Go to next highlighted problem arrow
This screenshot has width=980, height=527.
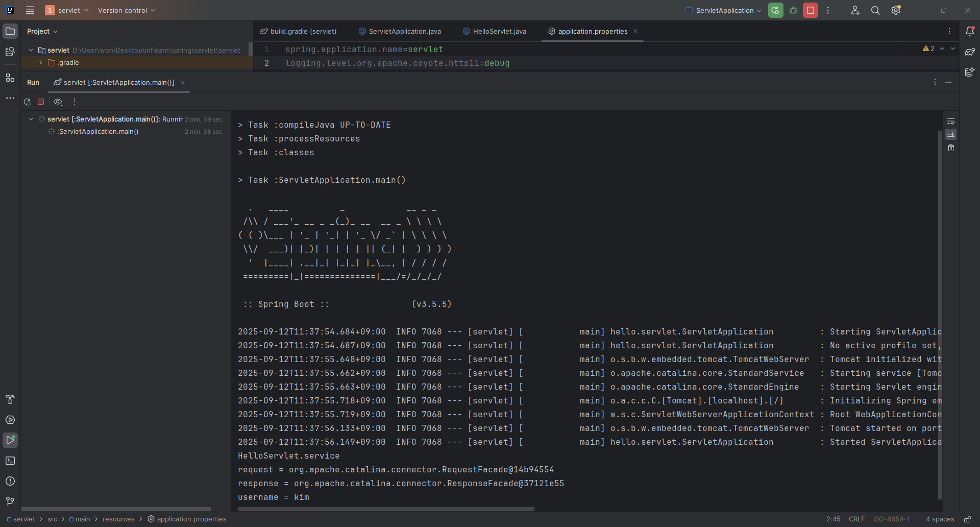[953, 49]
